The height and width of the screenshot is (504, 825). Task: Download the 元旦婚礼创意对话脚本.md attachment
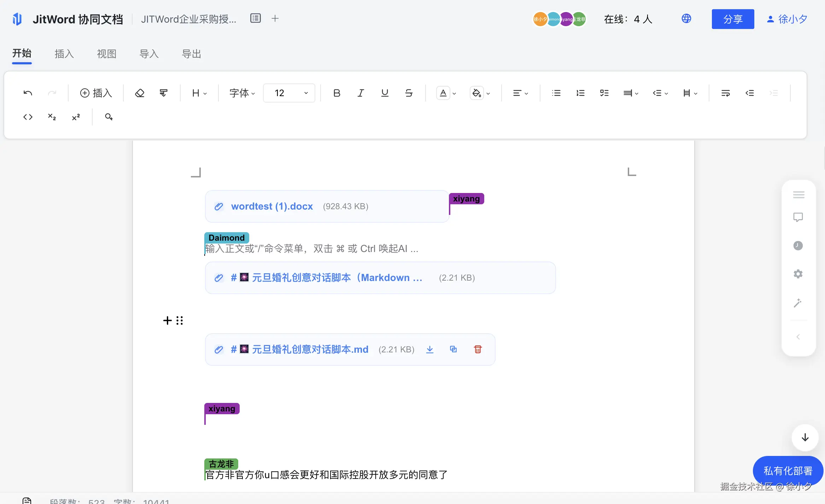[429, 349]
